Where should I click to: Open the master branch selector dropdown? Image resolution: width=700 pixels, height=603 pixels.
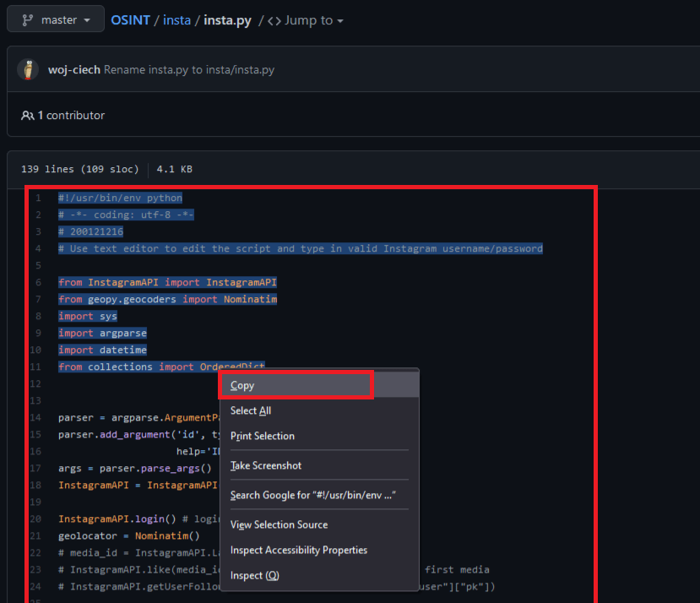click(x=56, y=19)
